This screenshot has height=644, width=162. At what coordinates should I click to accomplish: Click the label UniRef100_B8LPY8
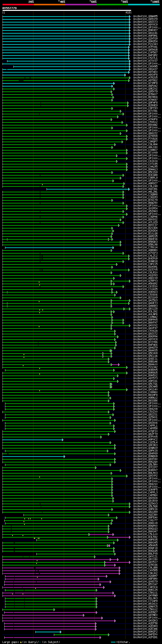coord(145,554)
